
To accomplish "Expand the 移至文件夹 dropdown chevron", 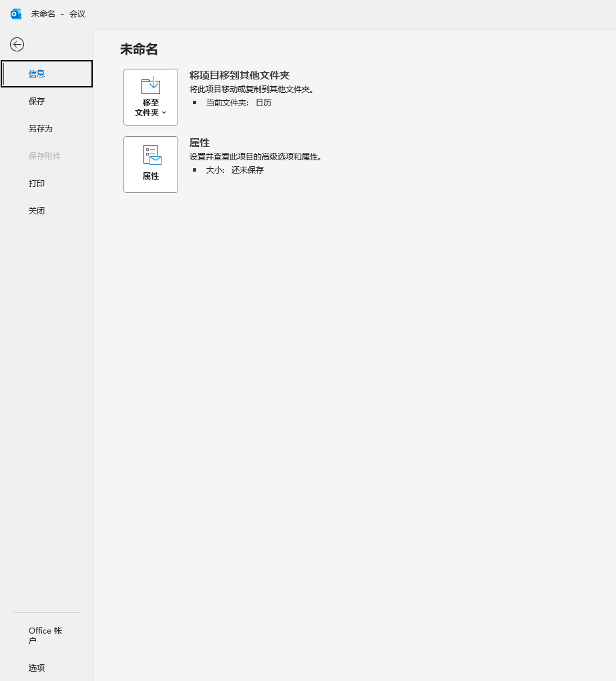I will pos(164,113).
